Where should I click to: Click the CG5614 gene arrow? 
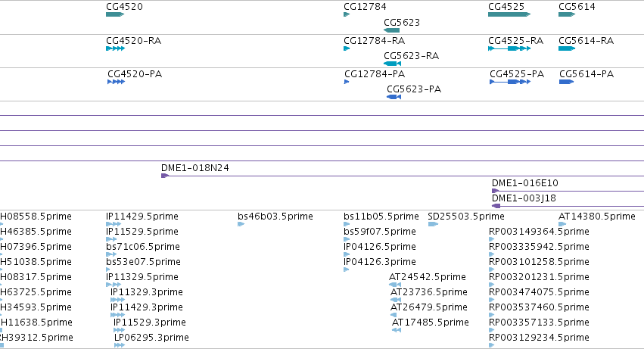click(x=567, y=14)
